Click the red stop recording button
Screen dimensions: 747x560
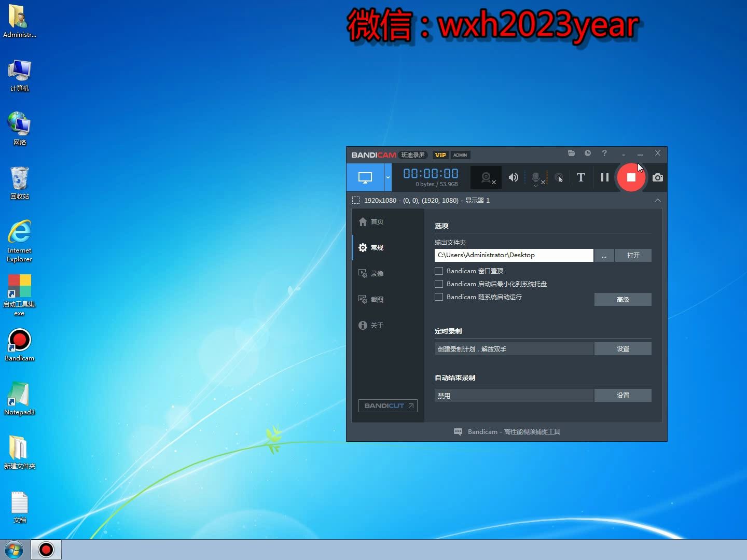631,177
